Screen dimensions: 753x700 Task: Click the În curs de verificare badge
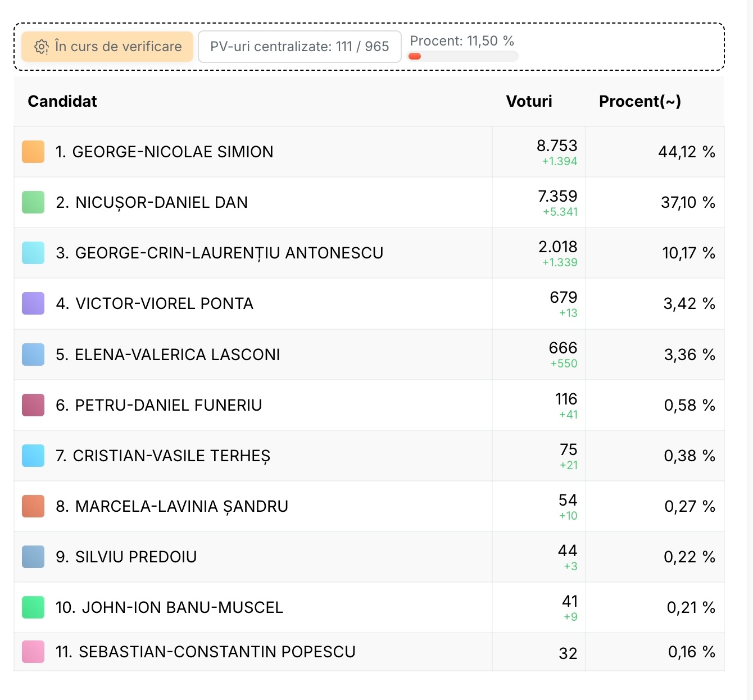pyautogui.click(x=107, y=47)
